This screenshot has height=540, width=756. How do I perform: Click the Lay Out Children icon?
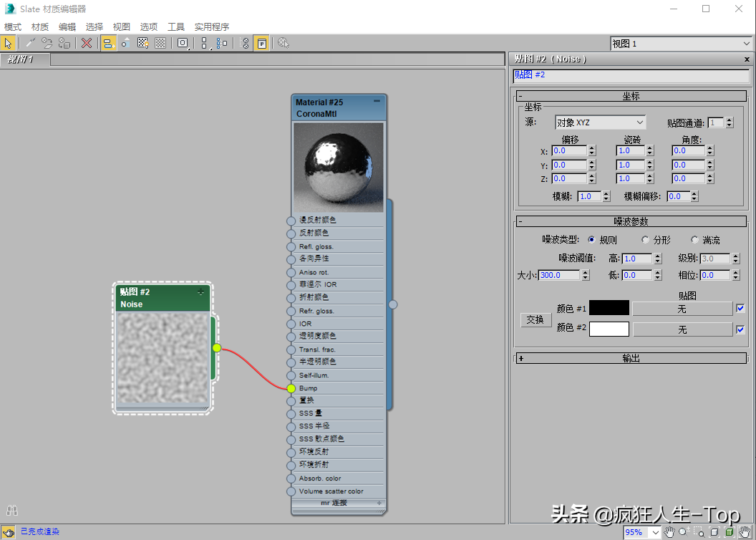pos(222,43)
